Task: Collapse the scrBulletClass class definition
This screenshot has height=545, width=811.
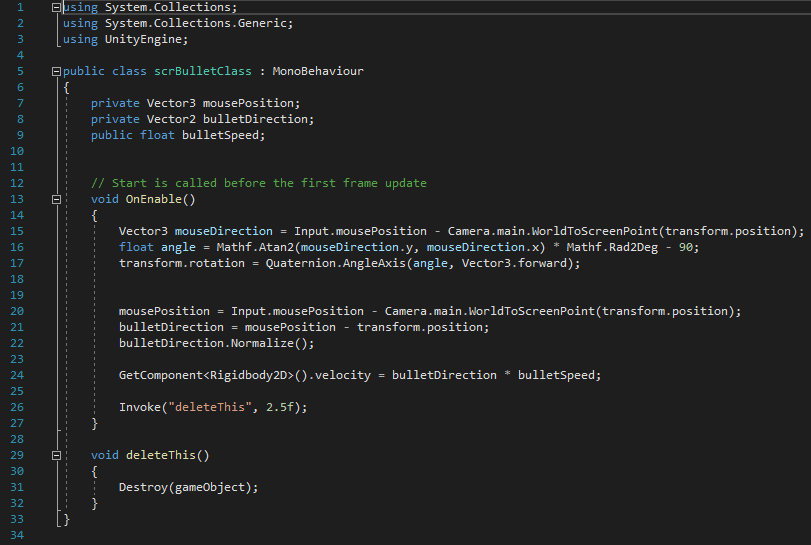Action: pos(56,72)
